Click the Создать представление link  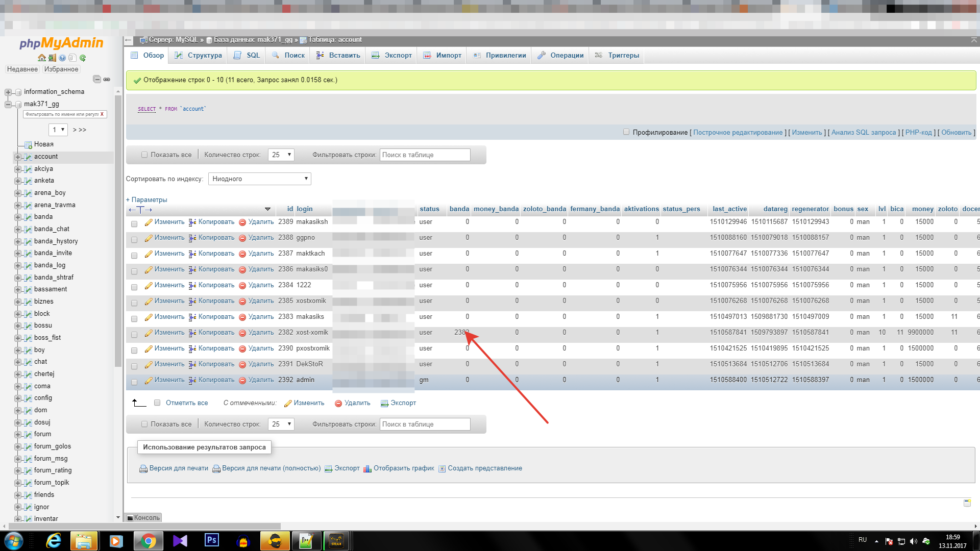pyautogui.click(x=484, y=468)
